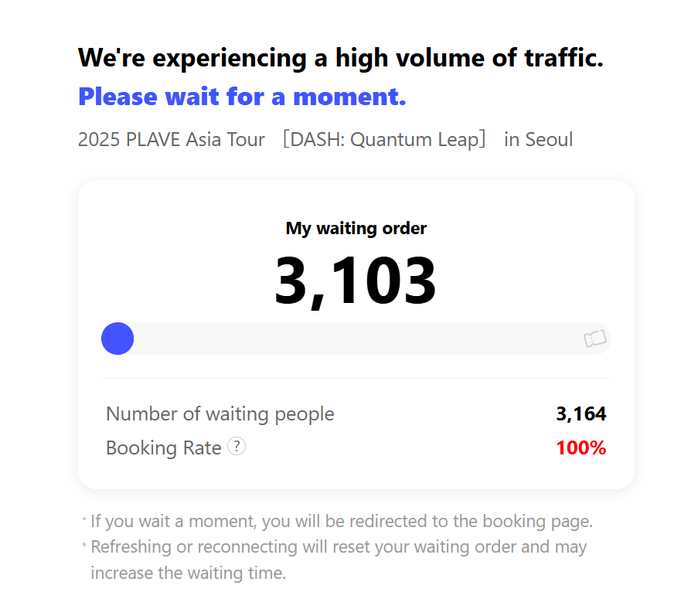Click the high volume of traffic headline
This screenshot has width=698, height=616.
[x=341, y=58]
